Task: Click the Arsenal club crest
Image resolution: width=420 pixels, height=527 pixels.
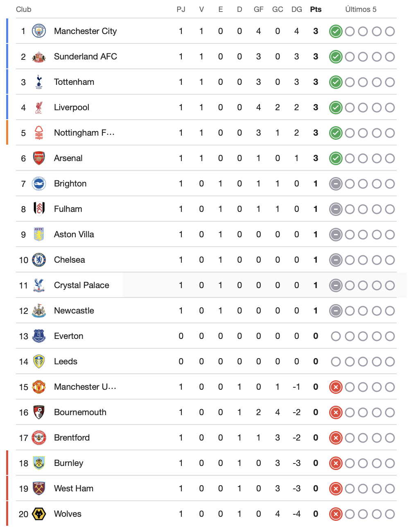Action: pyautogui.click(x=39, y=158)
